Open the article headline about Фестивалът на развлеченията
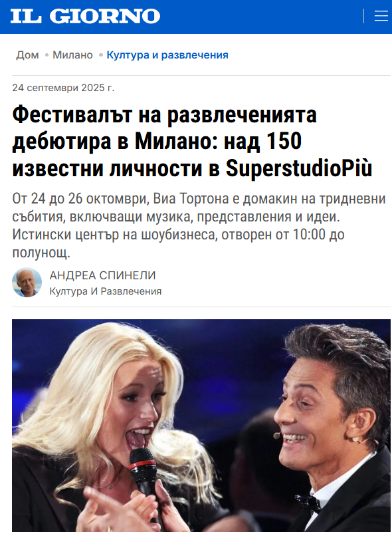The width and height of the screenshot is (392, 540). 192,142
